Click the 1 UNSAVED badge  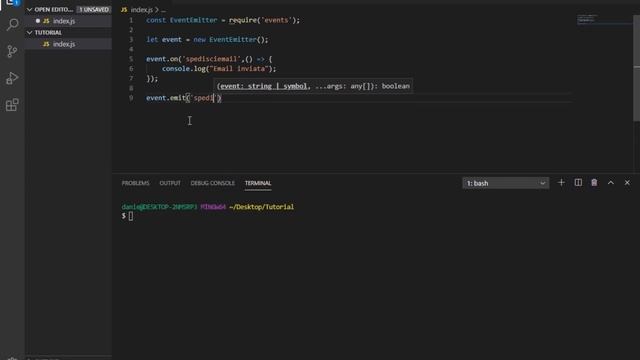[x=94, y=9]
